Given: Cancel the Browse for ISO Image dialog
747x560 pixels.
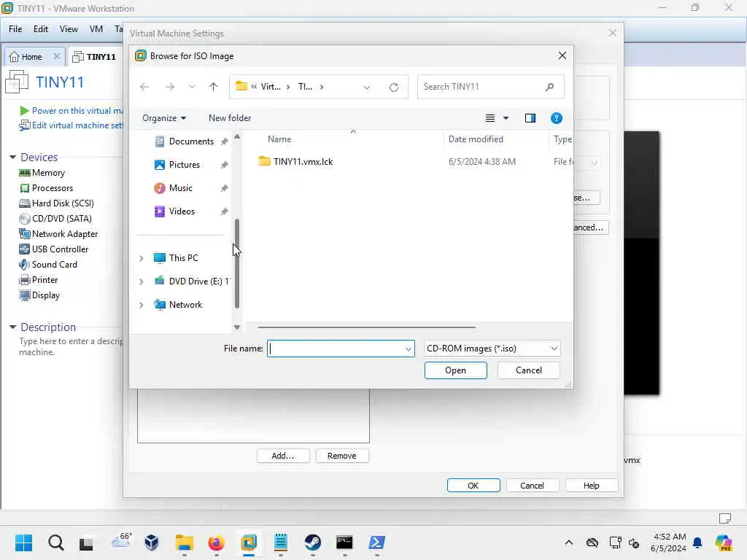Looking at the screenshot, I should coord(528,370).
